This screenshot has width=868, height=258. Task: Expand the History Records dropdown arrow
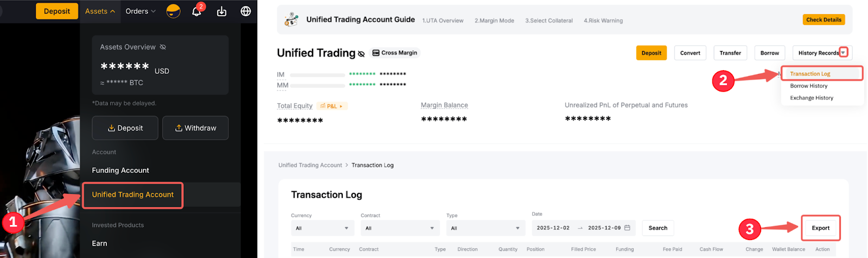click(843, 53)
